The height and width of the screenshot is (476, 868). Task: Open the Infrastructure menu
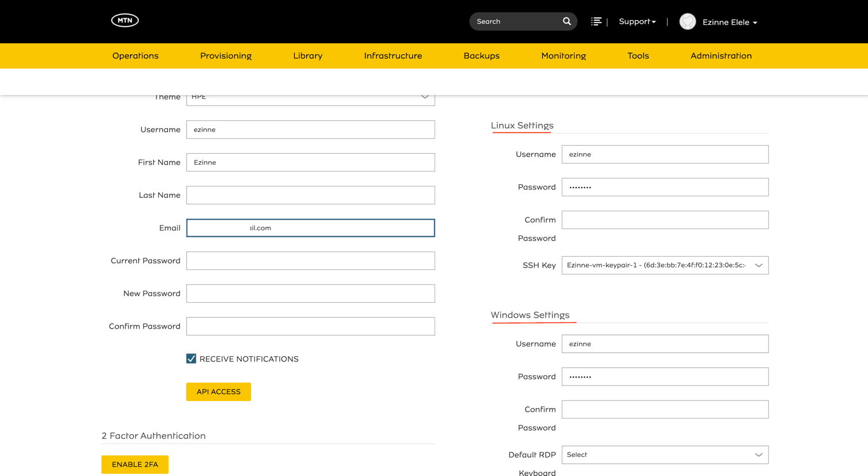coord(393,56)
